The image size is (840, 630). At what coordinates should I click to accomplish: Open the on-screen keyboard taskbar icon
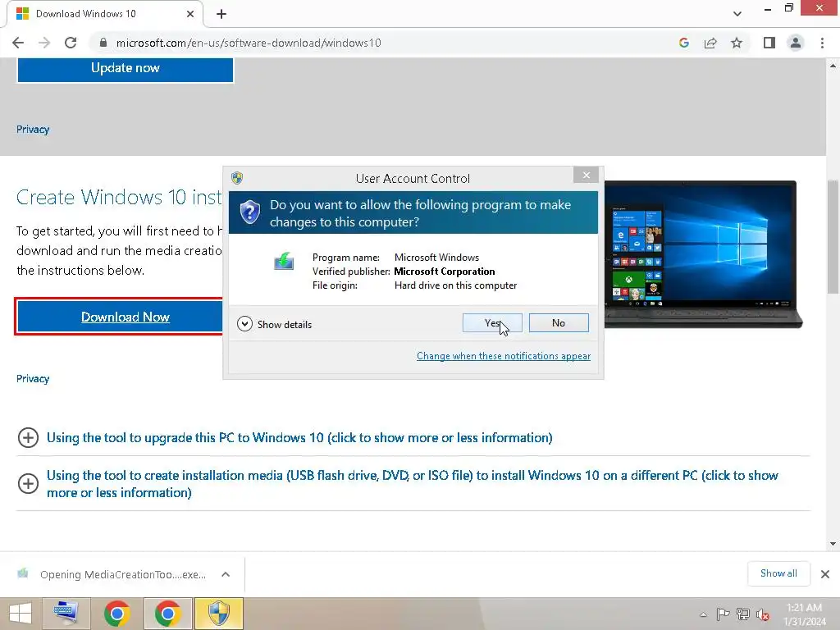click(x=66, y=614)
